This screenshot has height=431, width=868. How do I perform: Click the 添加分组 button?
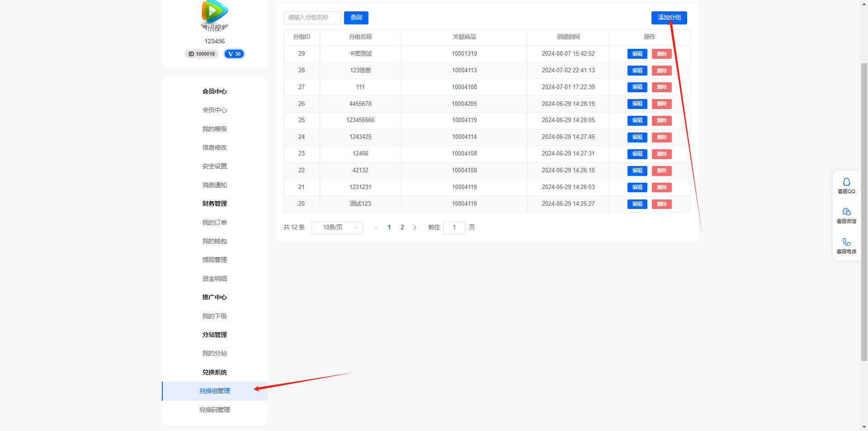tap(669, 18)
